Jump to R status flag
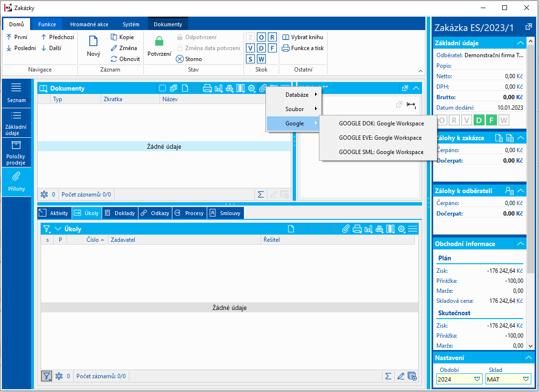The width and height of the screenshot is (539, 392). [x=272, y=37]
